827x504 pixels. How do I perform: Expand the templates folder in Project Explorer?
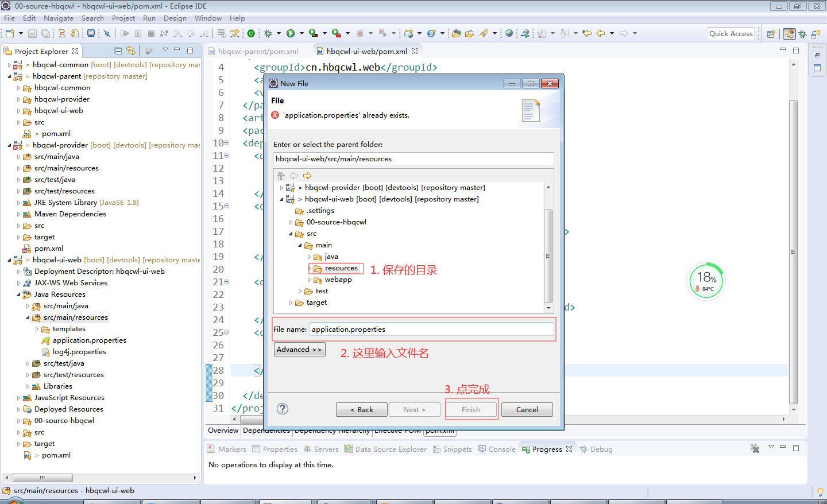click(x=37, y=329)
